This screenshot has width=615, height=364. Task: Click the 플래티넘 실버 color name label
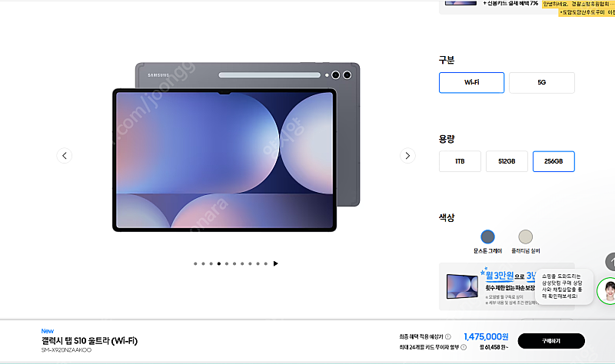[x=526, y=251]
